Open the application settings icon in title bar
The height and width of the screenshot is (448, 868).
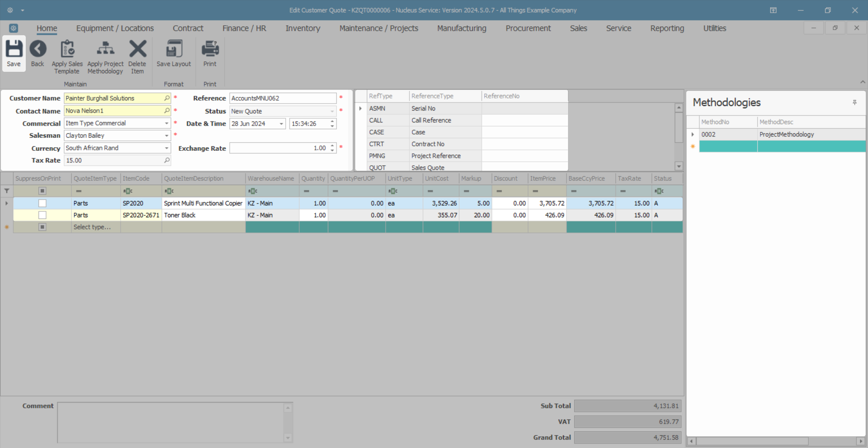tap(10, 10)
